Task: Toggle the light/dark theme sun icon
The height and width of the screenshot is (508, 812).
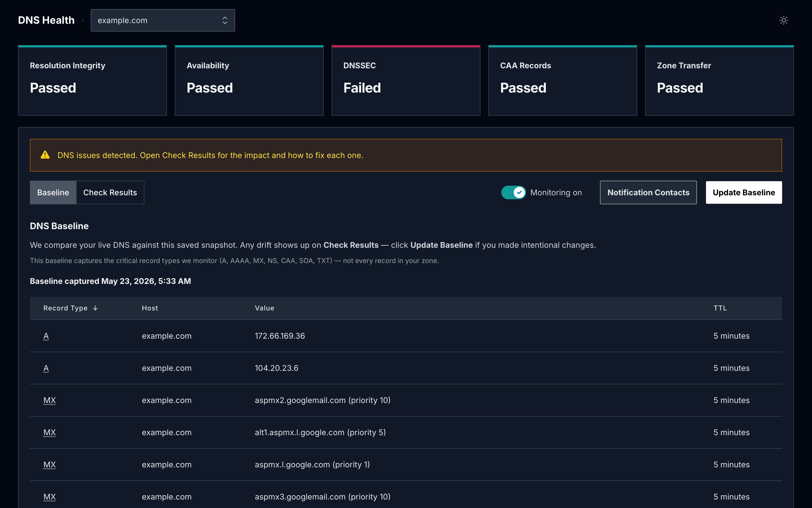Action: click(784, 21)
